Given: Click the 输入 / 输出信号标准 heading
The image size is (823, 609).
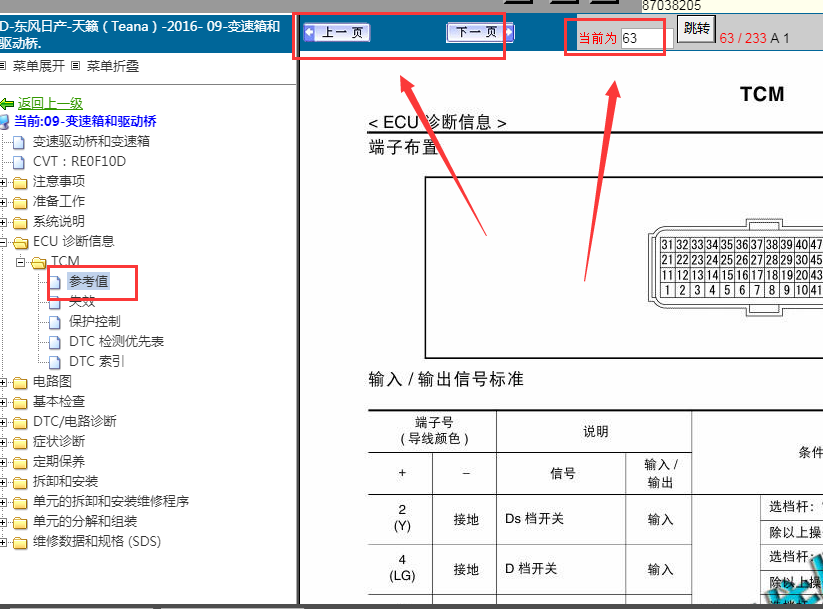Looking at the screenshot, I should (446, 379).
